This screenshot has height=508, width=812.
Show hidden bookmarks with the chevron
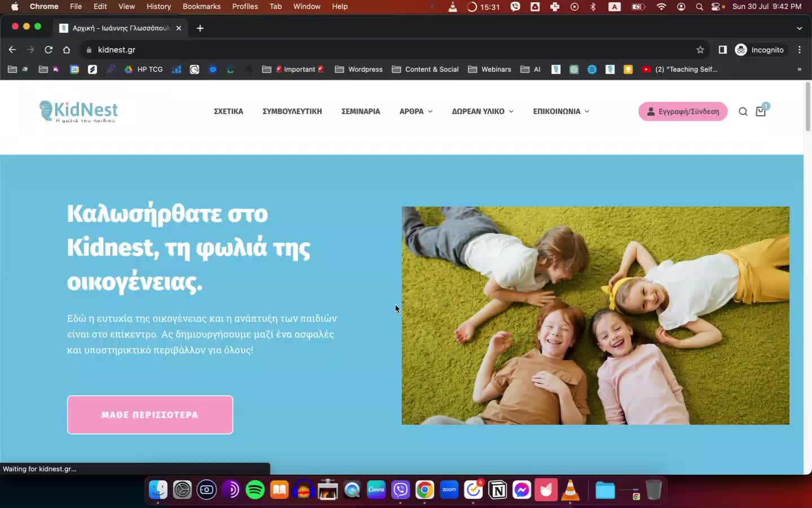(x=798, y=69)
